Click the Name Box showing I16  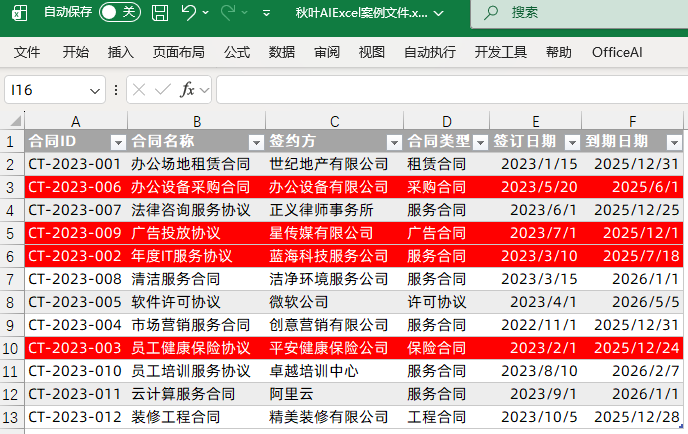click(46, 90)
